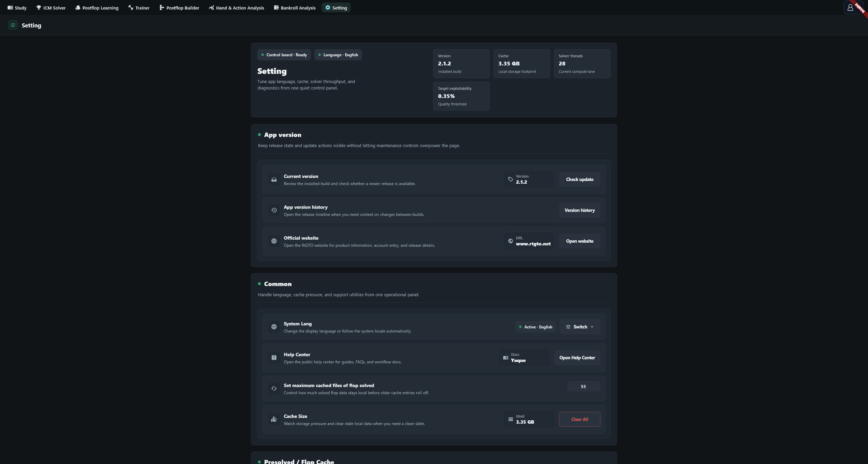The width and height of the screenshot is (868, 464).
Task: Click the System Lang globe icon
Action: coord(274,327)
